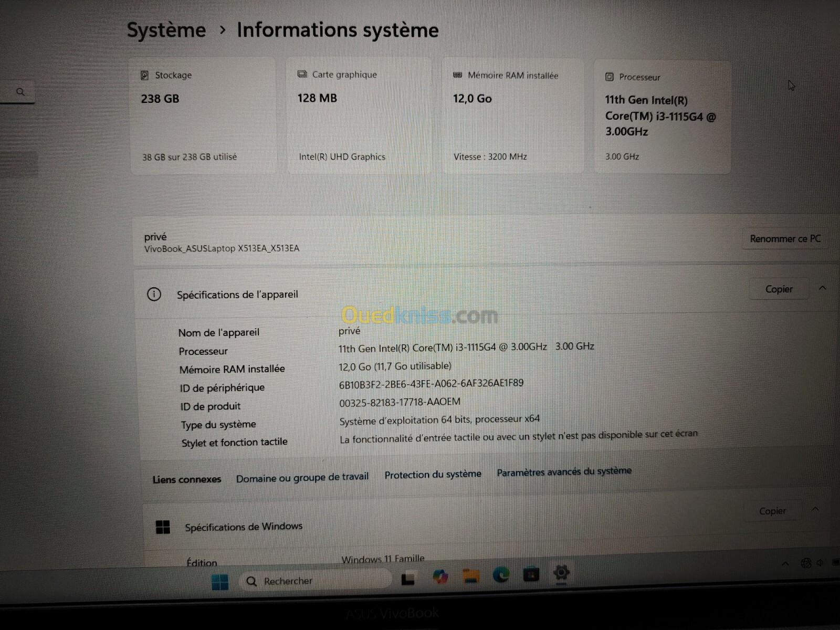Click the volume speaker tray icon

click(820, 563)
